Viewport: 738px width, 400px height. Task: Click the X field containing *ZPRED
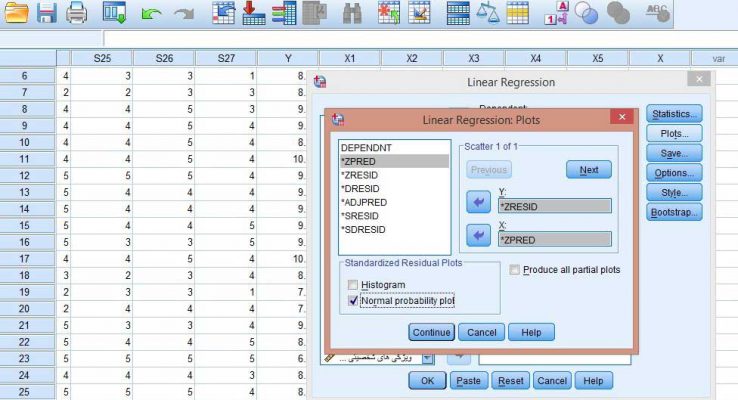point(555,240)
